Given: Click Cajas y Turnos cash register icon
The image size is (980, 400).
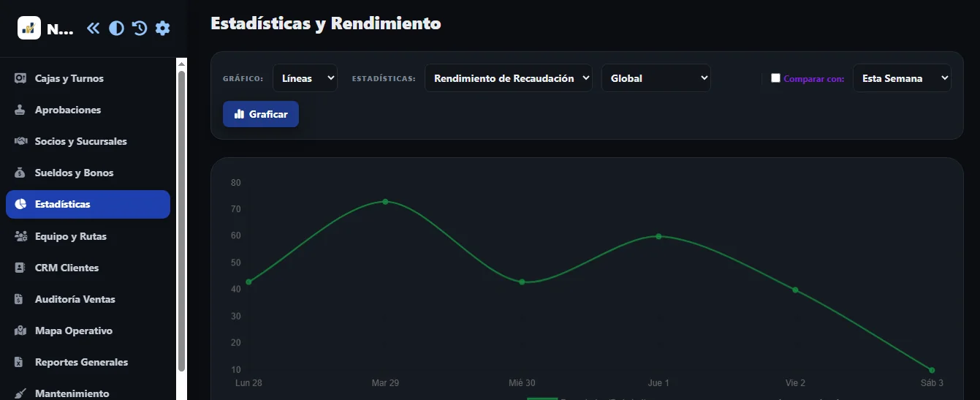Looking at the screenshot, I should [x=20, y=78].
